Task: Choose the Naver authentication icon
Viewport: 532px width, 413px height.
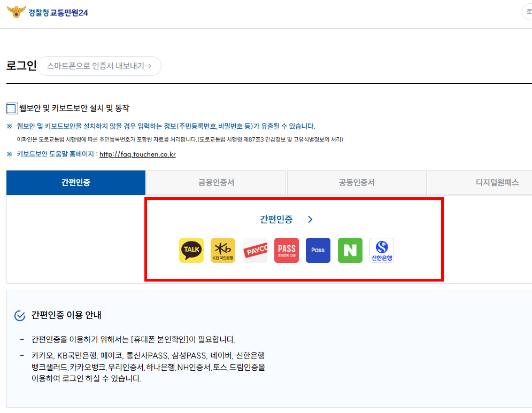Action: 350,250
